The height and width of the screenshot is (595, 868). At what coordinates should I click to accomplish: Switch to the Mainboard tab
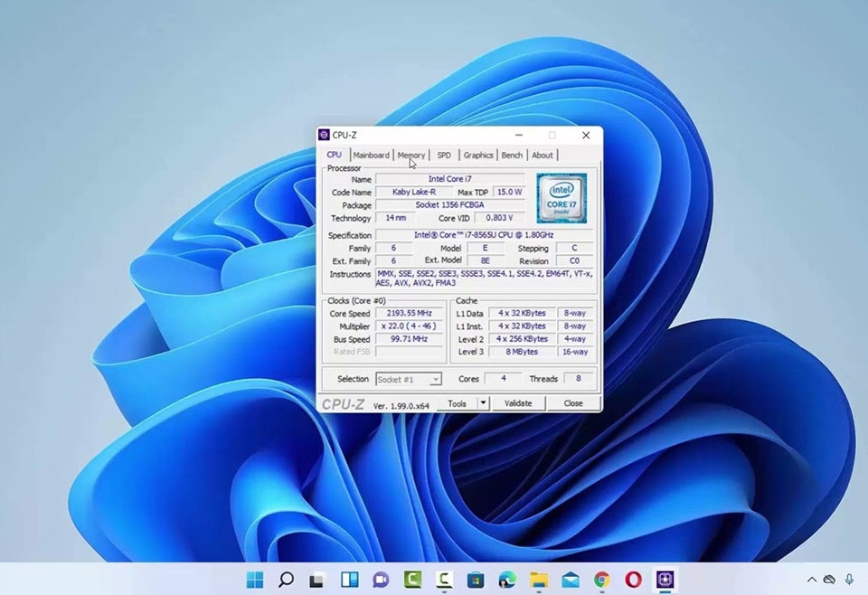click(x=371, y=155)
